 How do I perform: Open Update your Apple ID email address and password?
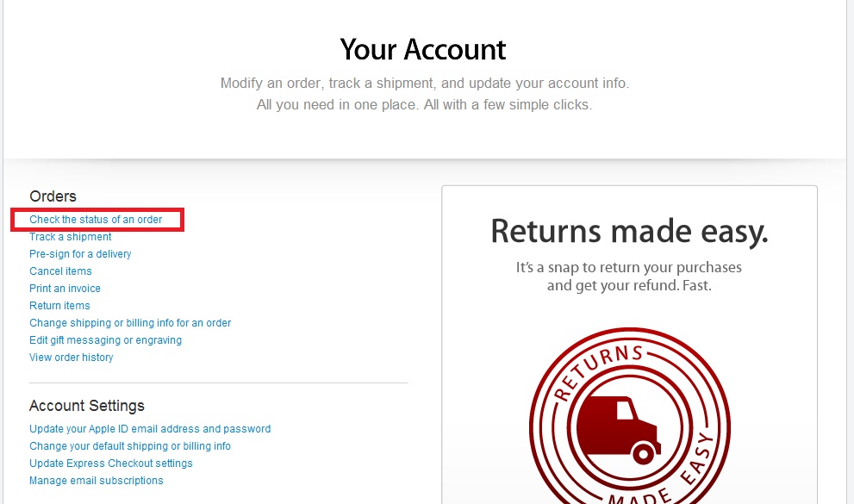coord(150,429)
